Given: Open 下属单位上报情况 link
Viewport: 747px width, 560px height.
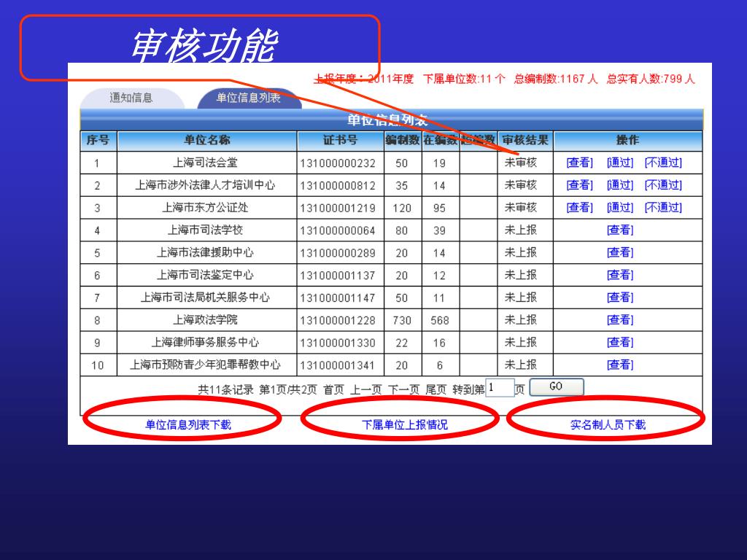Looking at the screenshot, I should (x=404, y=424).
